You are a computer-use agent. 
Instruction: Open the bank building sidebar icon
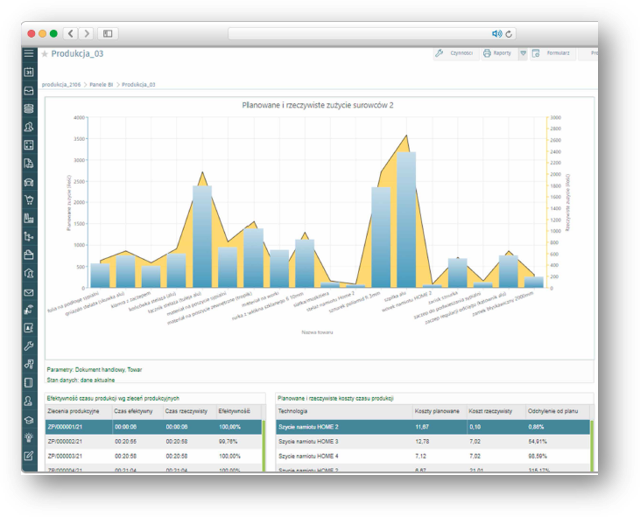[x=29, y=273]
